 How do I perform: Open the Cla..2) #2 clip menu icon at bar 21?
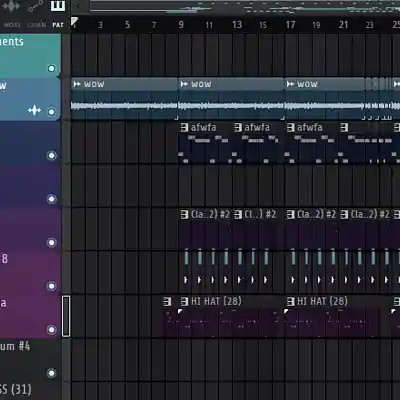pyautogui.click(x=344, y=214)
